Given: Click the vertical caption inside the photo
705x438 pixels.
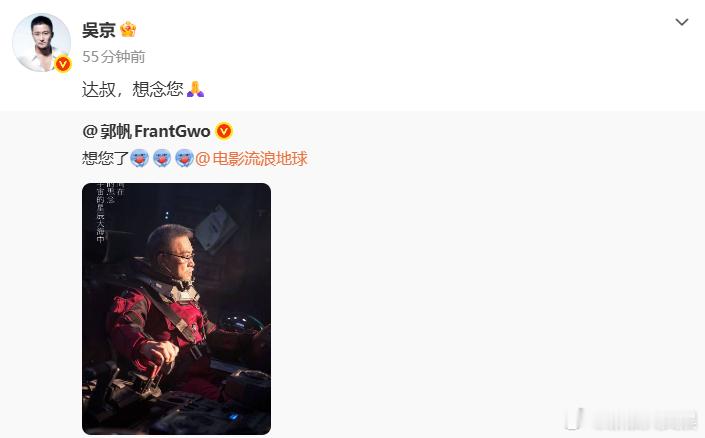Looking at the screenshot, I should pos(108,212).
